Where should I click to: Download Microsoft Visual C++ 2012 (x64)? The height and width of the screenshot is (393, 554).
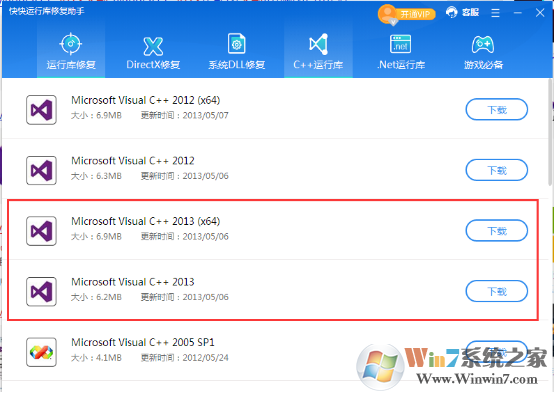(x=496, y=110)
